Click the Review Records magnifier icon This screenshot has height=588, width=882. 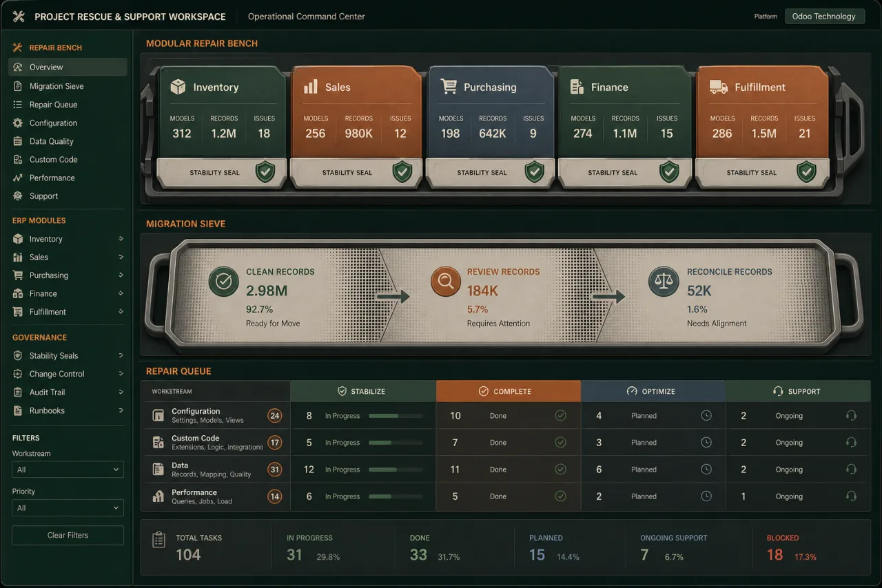[446, 282]
